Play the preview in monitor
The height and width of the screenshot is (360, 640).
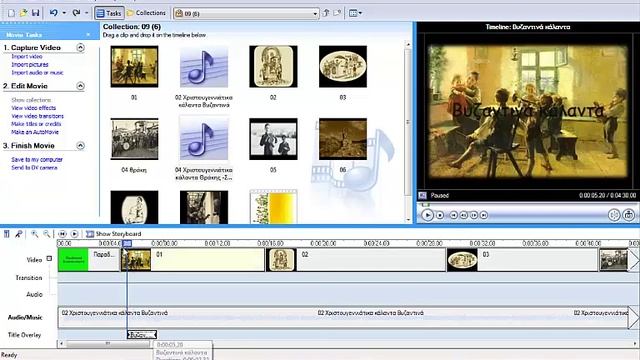coord(427,215)
